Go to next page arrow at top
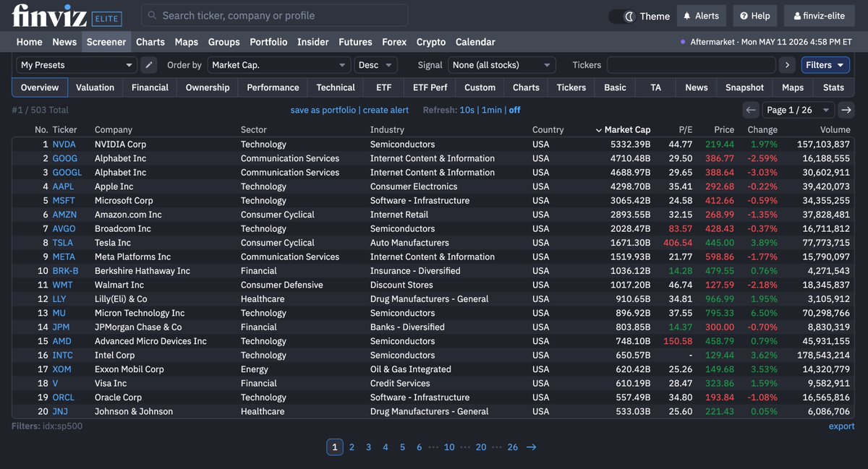Viewport: 868px width, 469px height. pyautogui.click(x=846, y=110)
